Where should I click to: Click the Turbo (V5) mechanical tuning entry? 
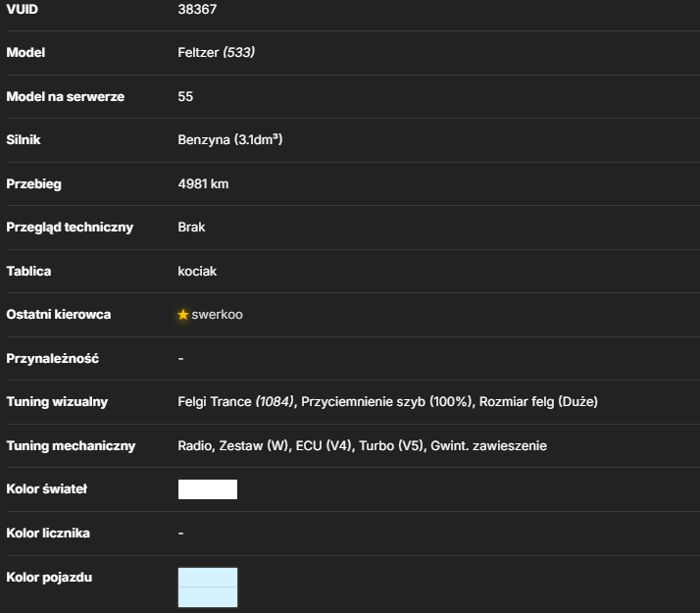coord(391,446)
